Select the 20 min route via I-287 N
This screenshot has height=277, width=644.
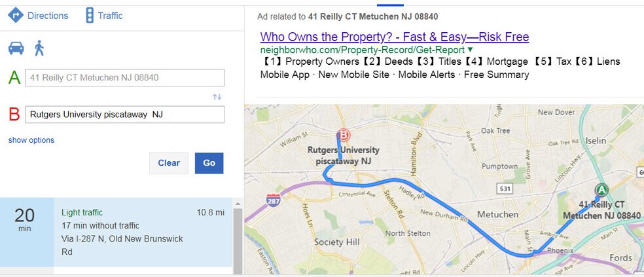pos(116,232)
